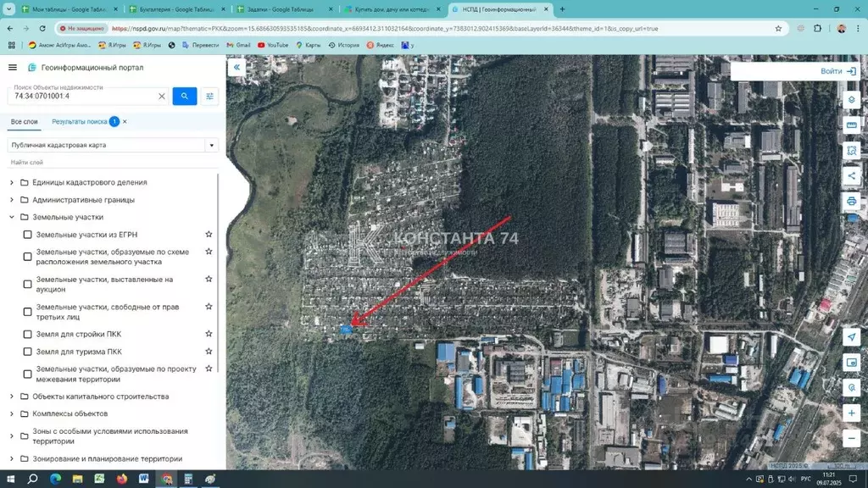The width and height of the screenshot is (868, 488).
Task: Open the 'Карты' bookmark
Action: click(x=309, y=46)
